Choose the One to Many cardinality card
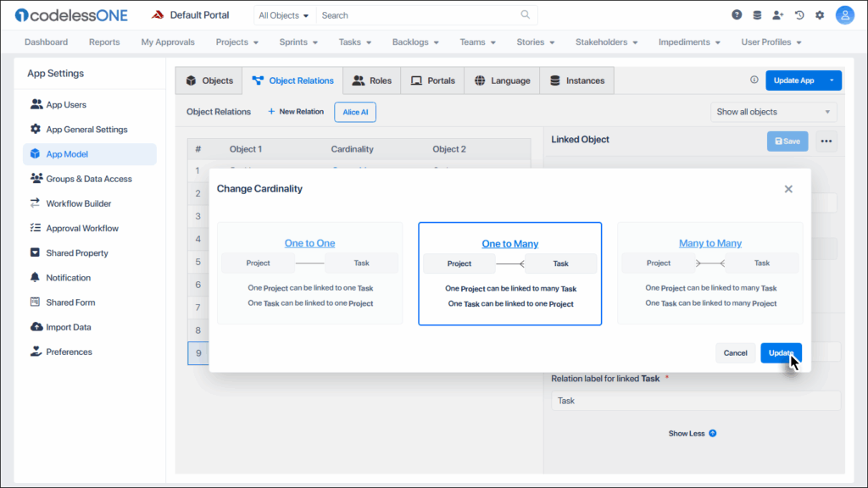This screenshot has height=488, width=868. (x=509, y=273)
